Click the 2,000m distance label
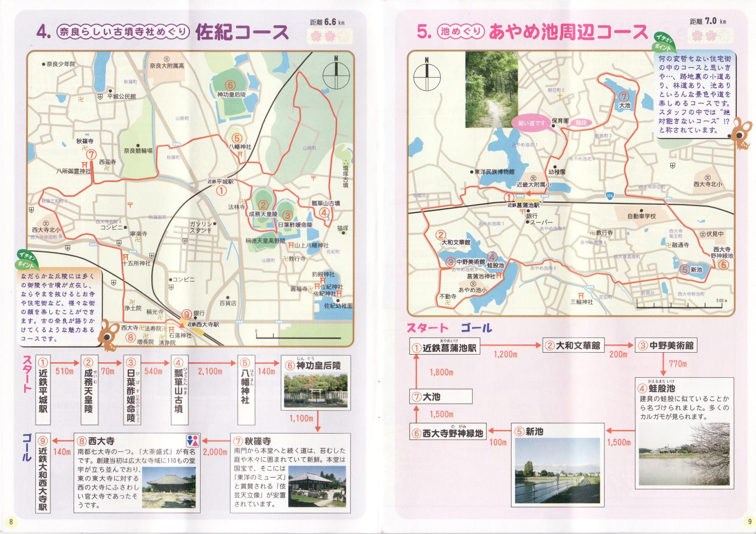 215,452
